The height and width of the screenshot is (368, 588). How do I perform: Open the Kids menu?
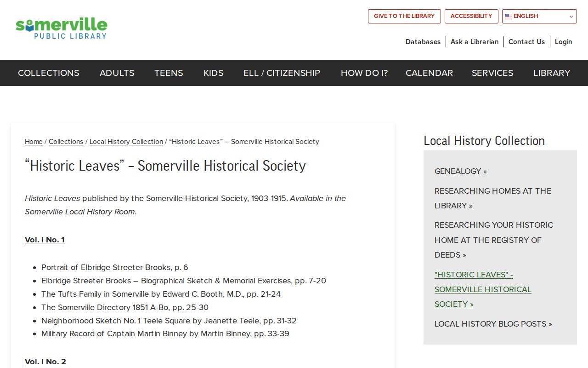coord(214,73)
